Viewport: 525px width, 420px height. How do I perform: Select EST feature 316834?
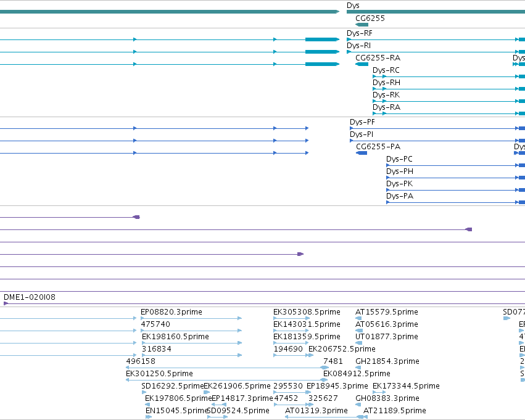156,350
